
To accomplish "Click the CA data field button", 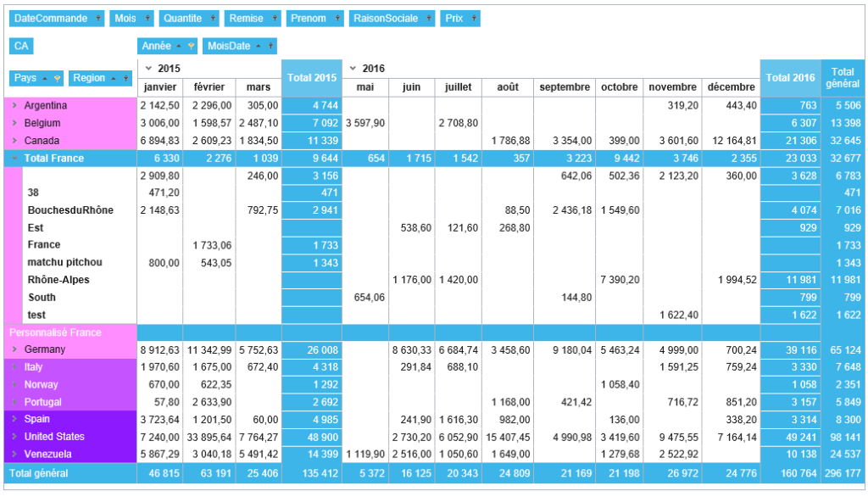I will (x=21, y=46).
